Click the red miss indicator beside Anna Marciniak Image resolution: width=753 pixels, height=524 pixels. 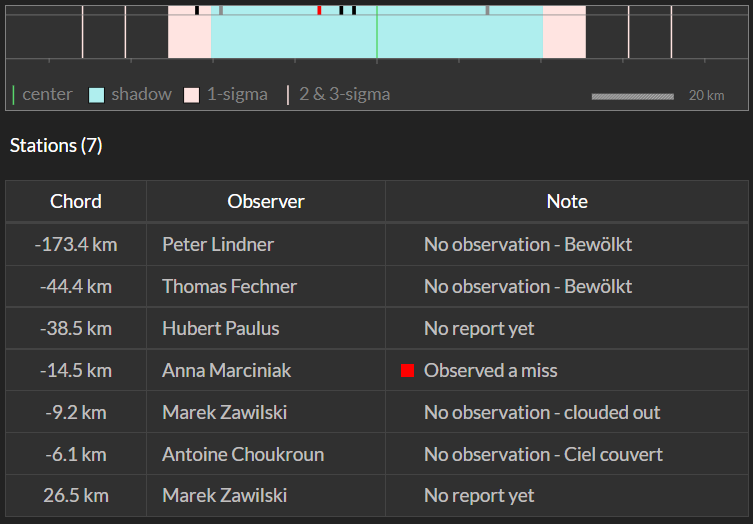(x=407, y=370)
